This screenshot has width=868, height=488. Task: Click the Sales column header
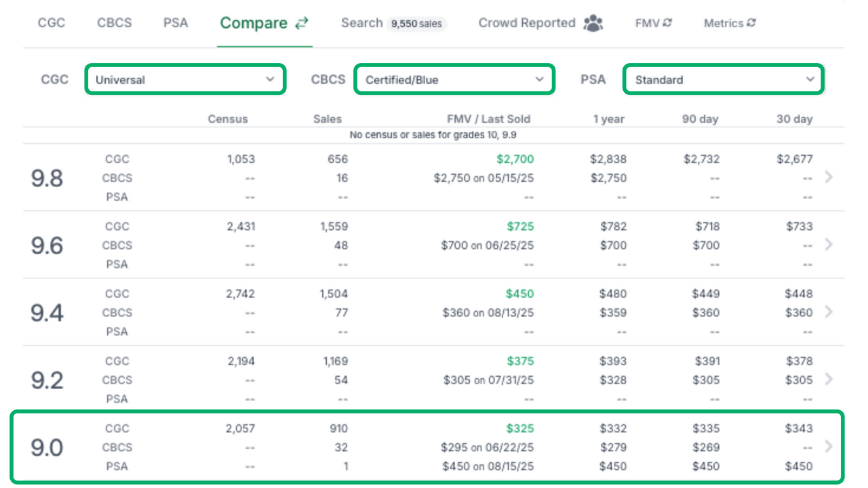[x=328, y=119]
